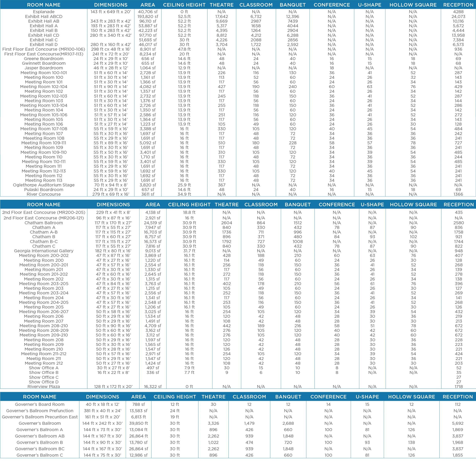Select Meeting Room 102-104 name
Screen dimensions: 476x462
click(44, 87)
